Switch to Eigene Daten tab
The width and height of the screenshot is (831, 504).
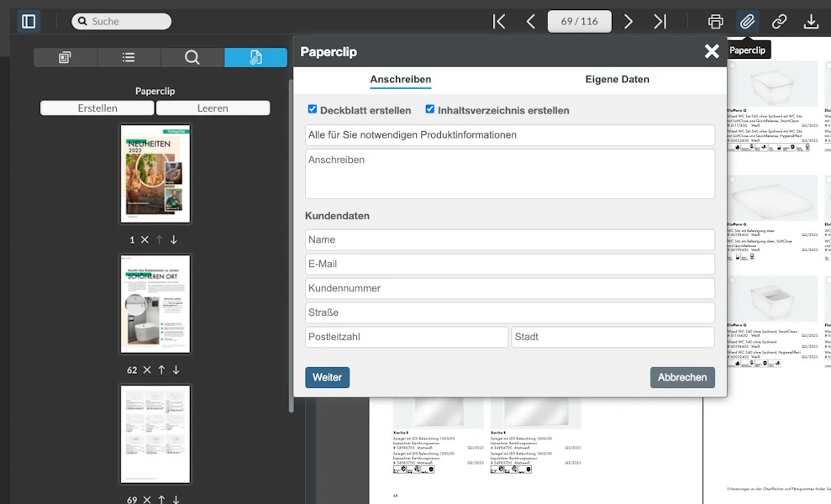click(617, 80)
